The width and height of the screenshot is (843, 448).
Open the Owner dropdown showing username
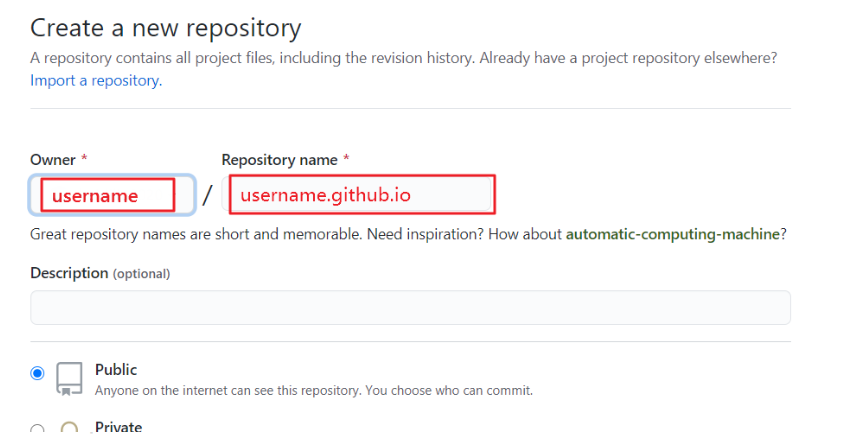pyautogui.click(x=110, y=195)
